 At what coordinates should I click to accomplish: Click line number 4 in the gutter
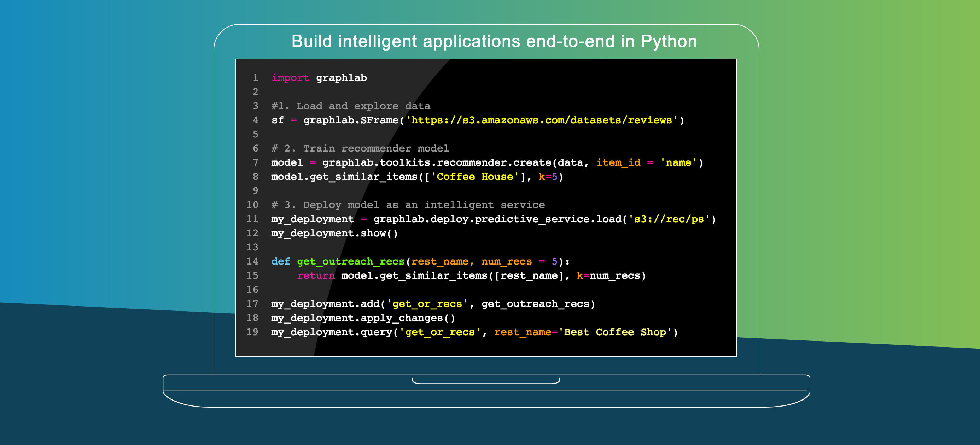[x=256, y=120]
